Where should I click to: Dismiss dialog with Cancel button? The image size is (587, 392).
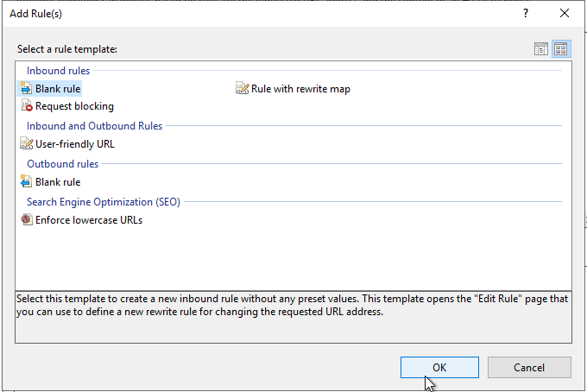[x=529, y=367]
